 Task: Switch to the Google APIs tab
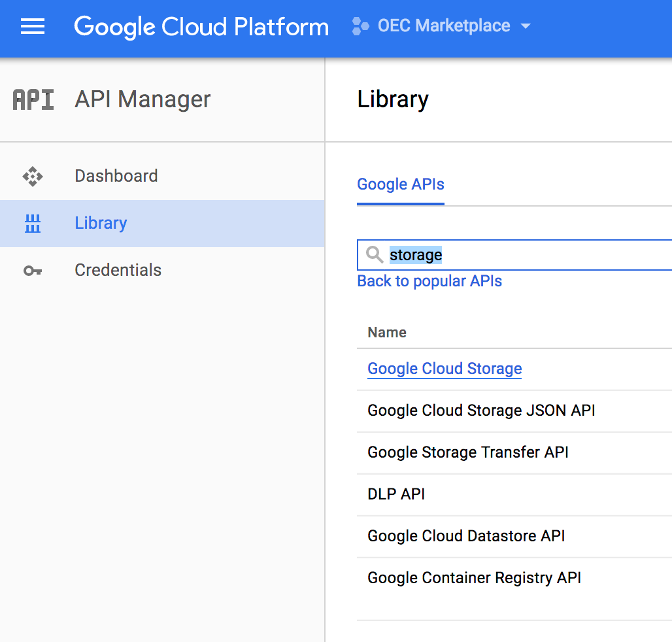401,184
